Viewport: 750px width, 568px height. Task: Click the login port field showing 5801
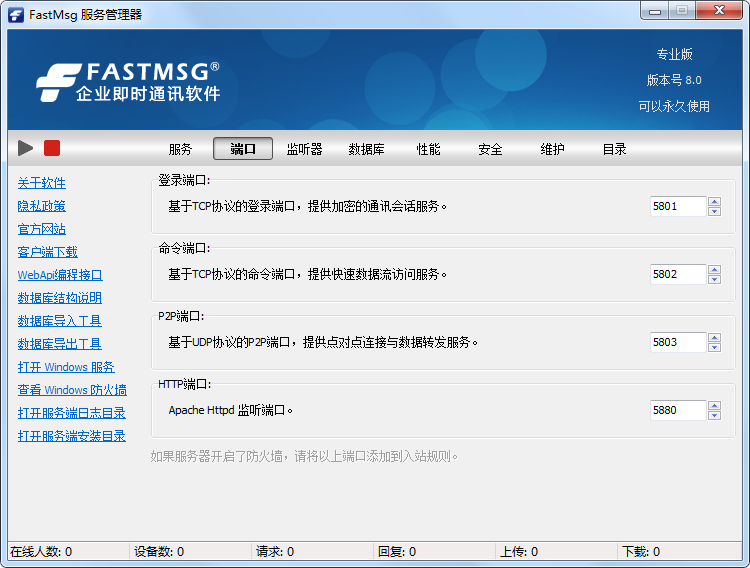pyautogui.click(x=678, y=206)
